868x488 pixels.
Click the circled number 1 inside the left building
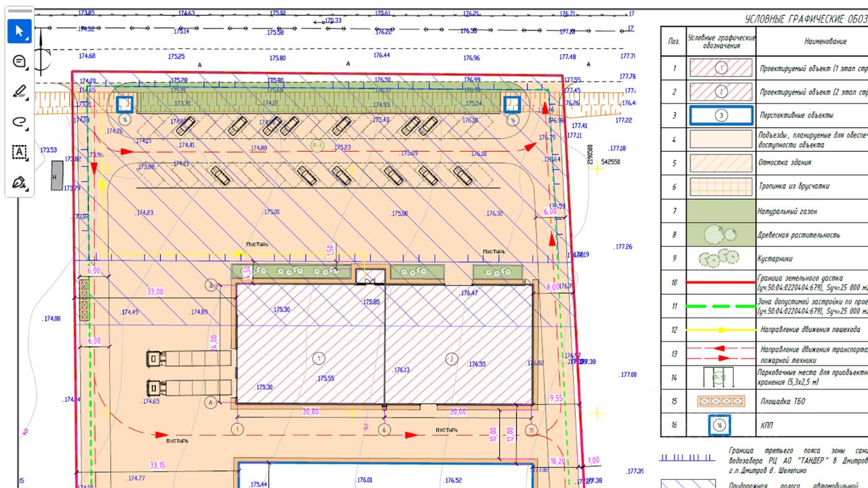pyautogui.click(x=319, y=357)
